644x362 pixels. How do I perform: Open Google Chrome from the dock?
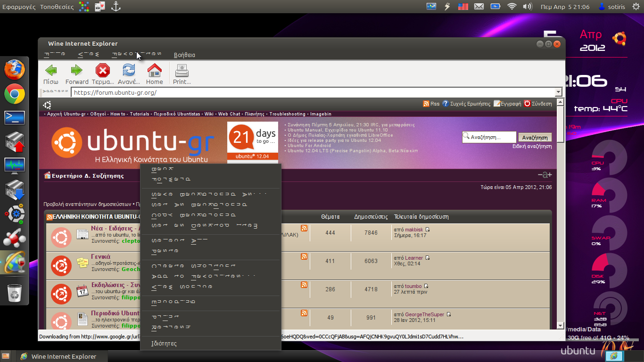15,94
